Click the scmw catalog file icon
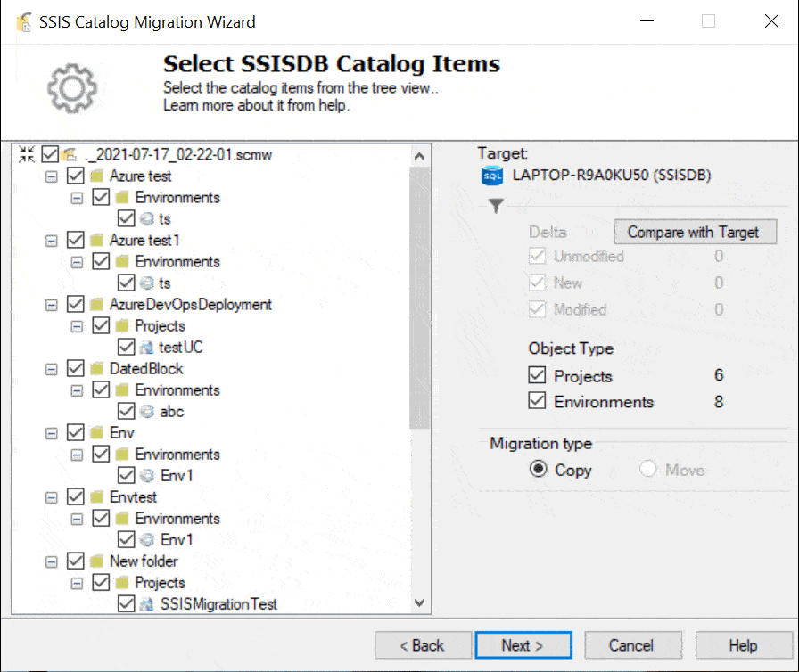Image resolution: width=799 pixels, height=672 pixels. click(70, 154)
